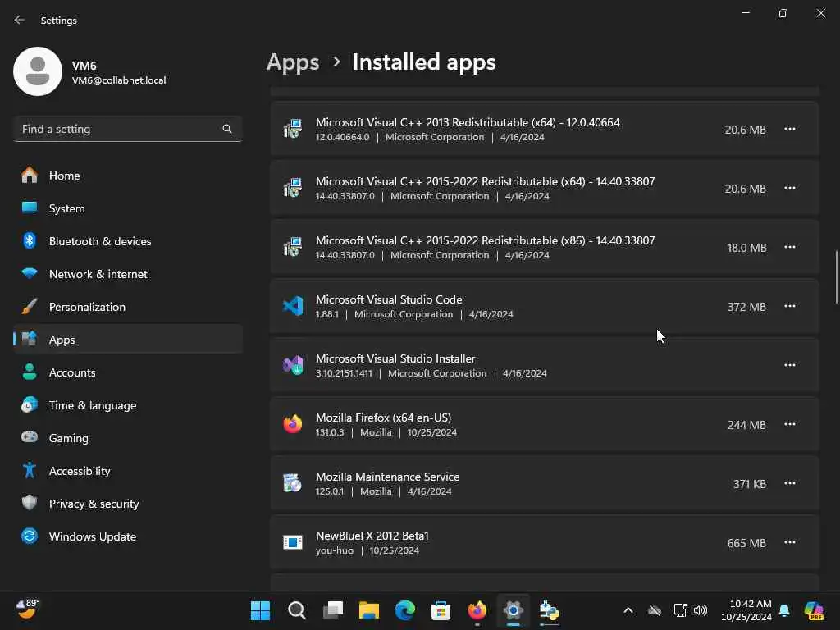Select Bluetooth & devices in sidebar
This screenshot has width=840, height=630.
tap(99, 241)
